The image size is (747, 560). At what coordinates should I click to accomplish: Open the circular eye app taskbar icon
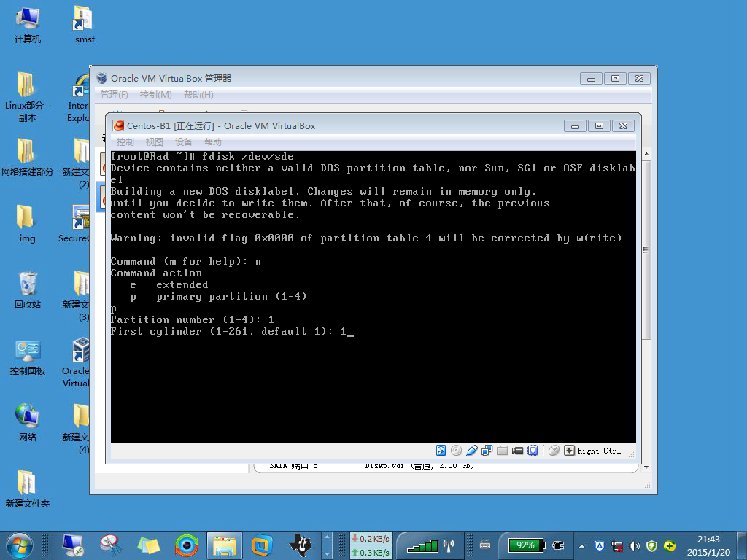click(x=187, y=545)
